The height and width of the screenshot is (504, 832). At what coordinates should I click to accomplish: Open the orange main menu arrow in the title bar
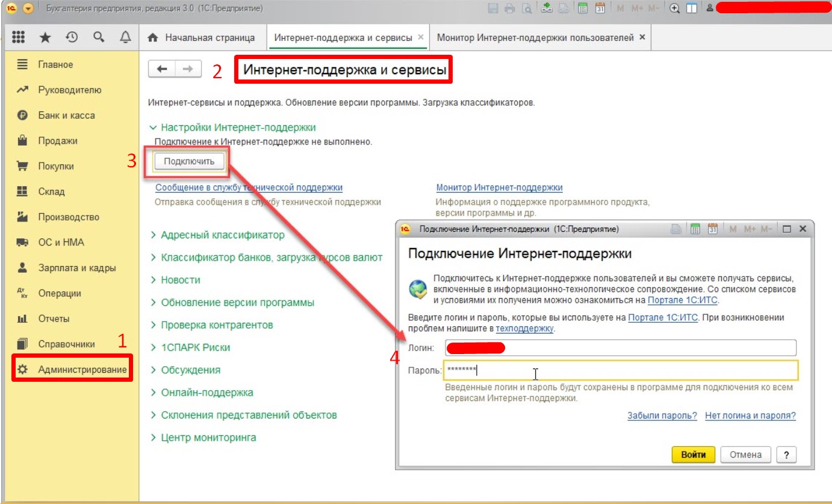pyautogui.click(x=28, y=8)
